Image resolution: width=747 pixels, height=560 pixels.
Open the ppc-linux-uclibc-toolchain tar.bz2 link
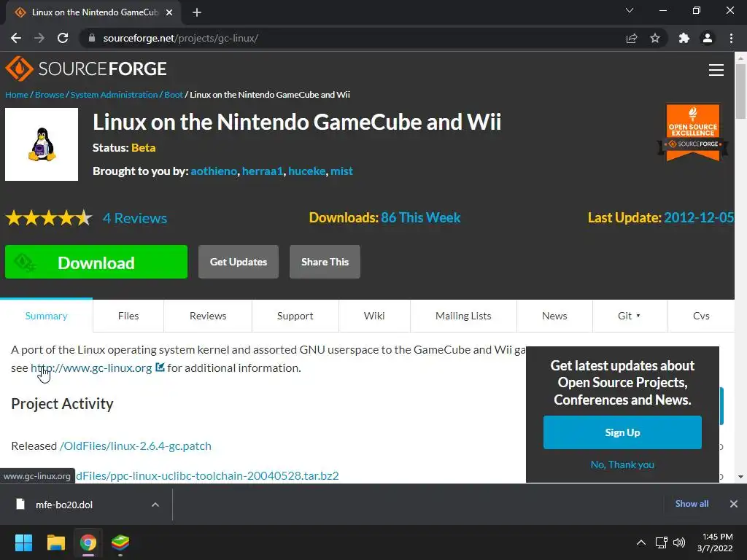(x=207, y=475)
